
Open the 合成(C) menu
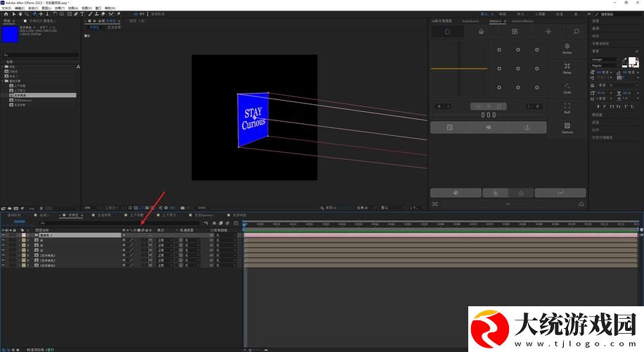(33, 8)
